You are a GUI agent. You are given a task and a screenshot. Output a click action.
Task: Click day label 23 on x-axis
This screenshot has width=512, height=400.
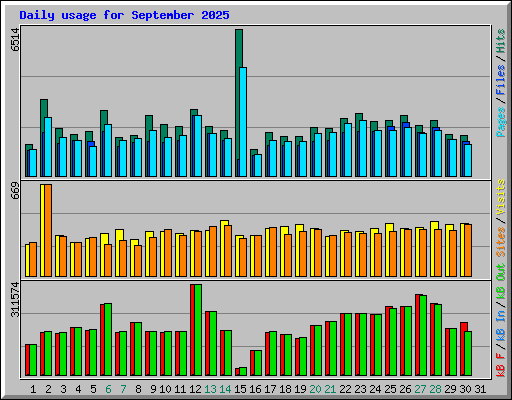pyautogui.click(x=360, y=389)
